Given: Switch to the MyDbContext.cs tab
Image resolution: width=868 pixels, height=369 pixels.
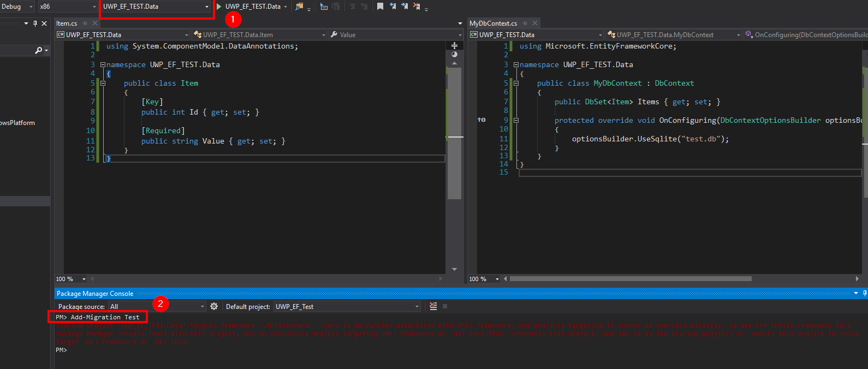Looking at the screenshot, I should (x=493, y=23).
